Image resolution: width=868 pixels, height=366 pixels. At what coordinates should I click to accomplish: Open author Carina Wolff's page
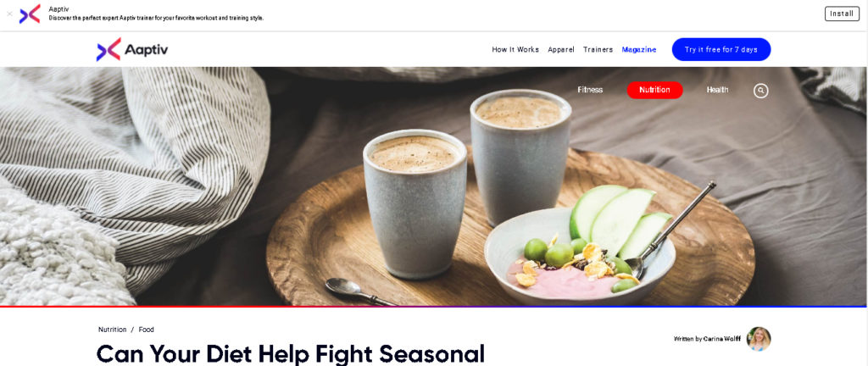(x=722, y=339)
